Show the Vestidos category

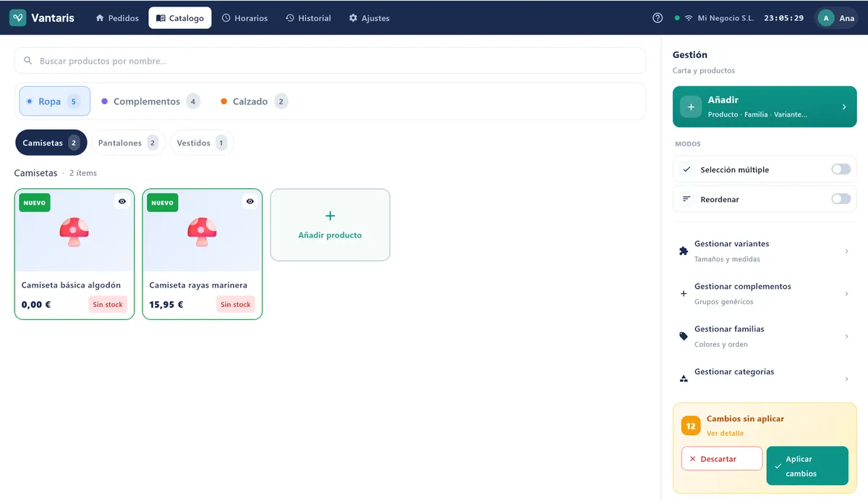[202, 143]
